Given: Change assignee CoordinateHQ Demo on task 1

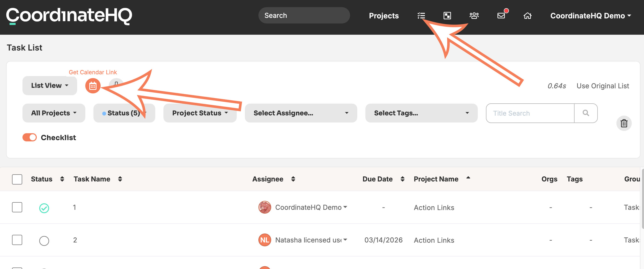Looking at the screenshot, I should (311, 207).
